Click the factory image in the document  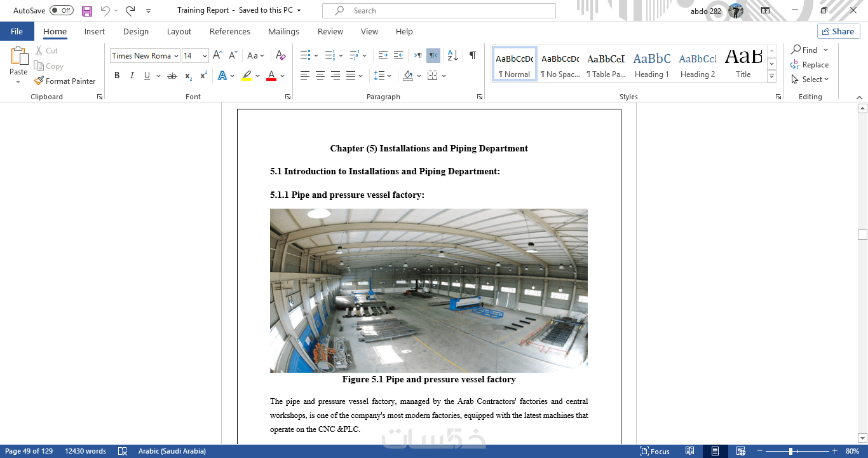[x=429, y=291]
